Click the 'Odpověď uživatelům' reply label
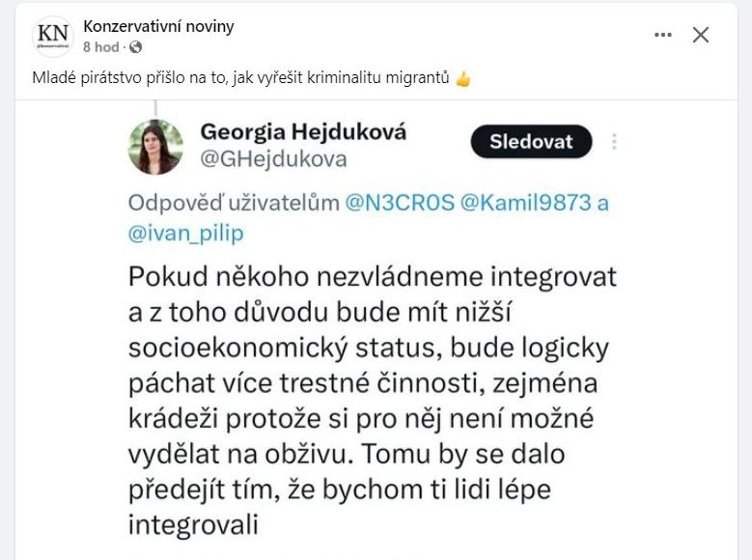The width and height of the screenshot is (752, 560). pyautogui.click(x=234, y=204)
